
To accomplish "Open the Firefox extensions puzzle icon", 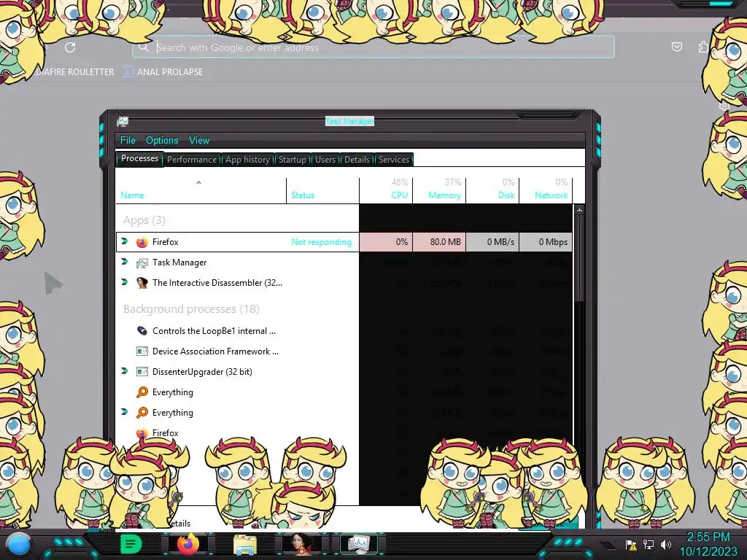I will 703,47.
